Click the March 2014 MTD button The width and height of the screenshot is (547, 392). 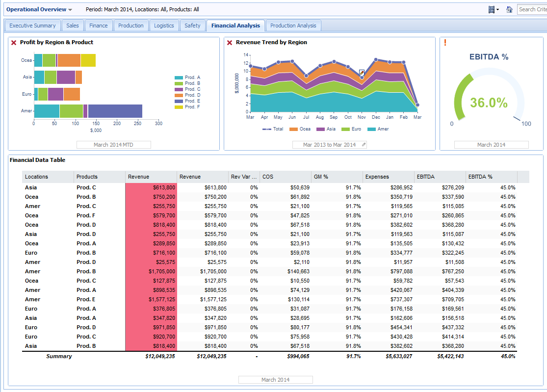pyautogui.click(x=113, y=144)
